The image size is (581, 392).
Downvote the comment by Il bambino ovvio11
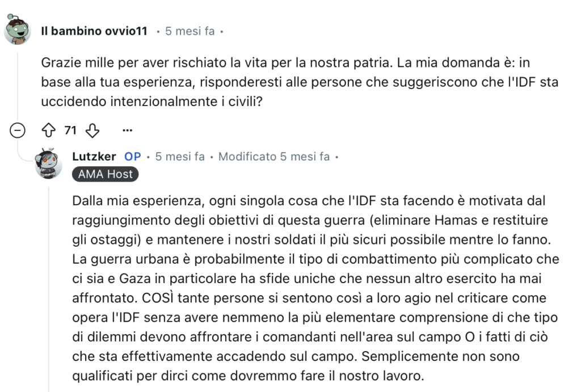(92, 130)
